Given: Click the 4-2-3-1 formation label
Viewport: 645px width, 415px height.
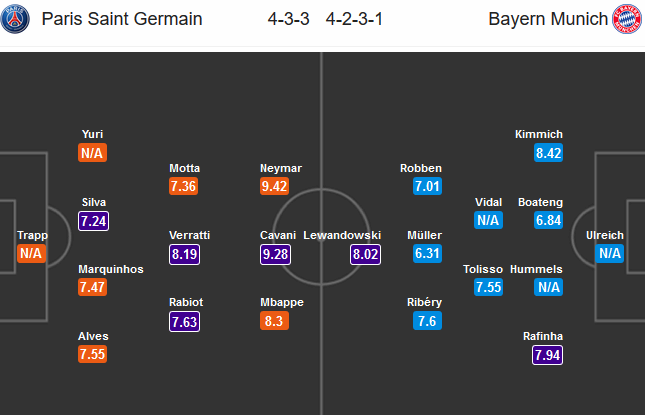Looking at the screenshot, I should (x=354, y=19).
